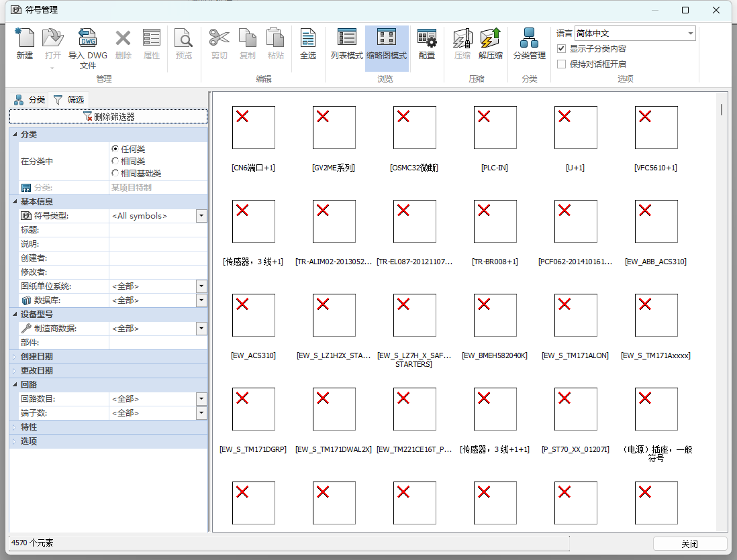This screenshot has height=560, width=737.
Task: Expand the 特性 section
Action: [14, 427]
